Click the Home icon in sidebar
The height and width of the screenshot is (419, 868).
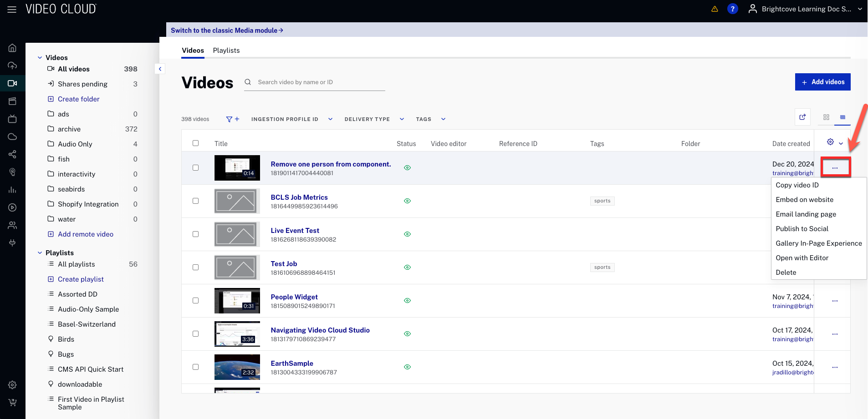coord(12,48)
